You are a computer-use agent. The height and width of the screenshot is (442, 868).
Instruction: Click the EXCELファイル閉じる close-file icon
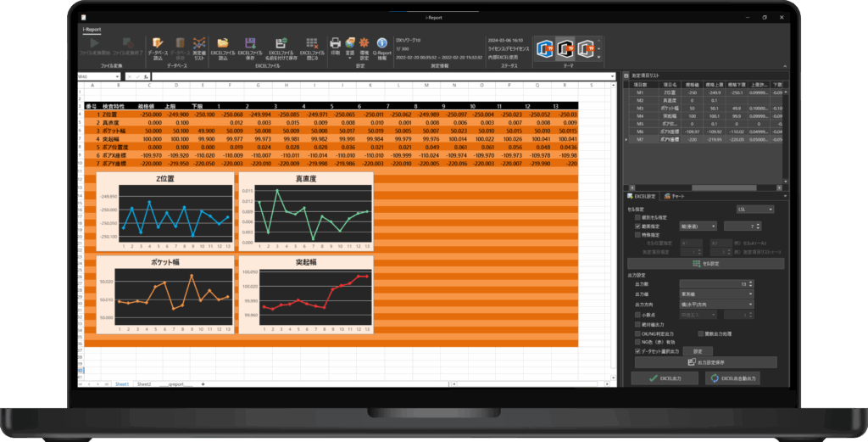(313, 43)
